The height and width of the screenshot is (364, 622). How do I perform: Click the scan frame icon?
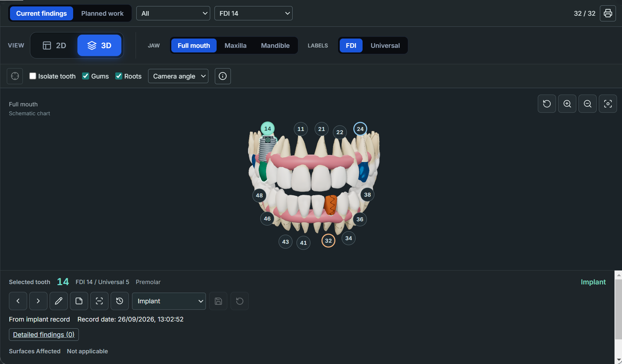click(x=99, y=301)
